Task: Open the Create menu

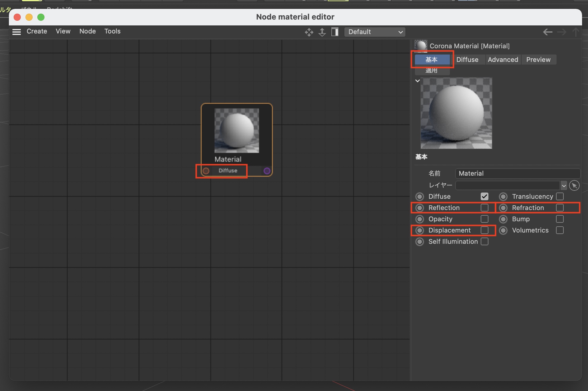Action: point(37,31)
